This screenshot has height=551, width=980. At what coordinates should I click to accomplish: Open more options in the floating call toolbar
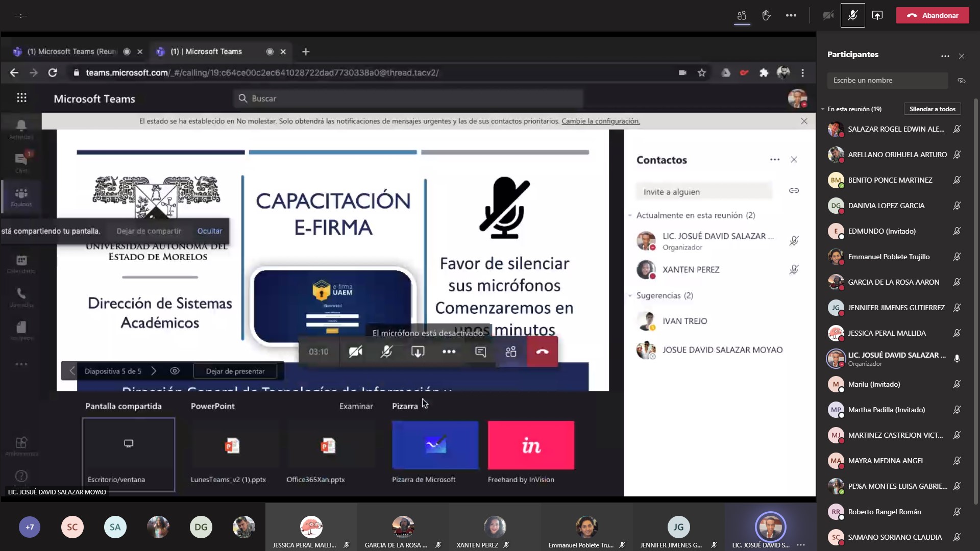(449, 352)
